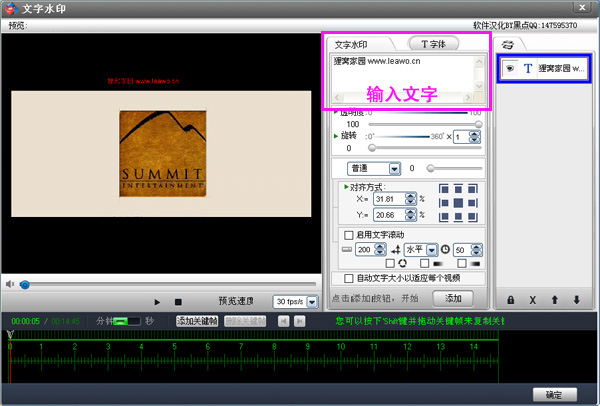The height and width of the screenshot is (406, 600).
Task: Open the layers panel tab icon
Action: tap(507, 45)
